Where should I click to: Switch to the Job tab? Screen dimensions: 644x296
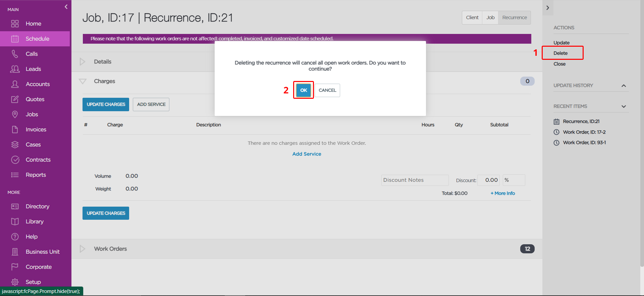click(490, 17)
